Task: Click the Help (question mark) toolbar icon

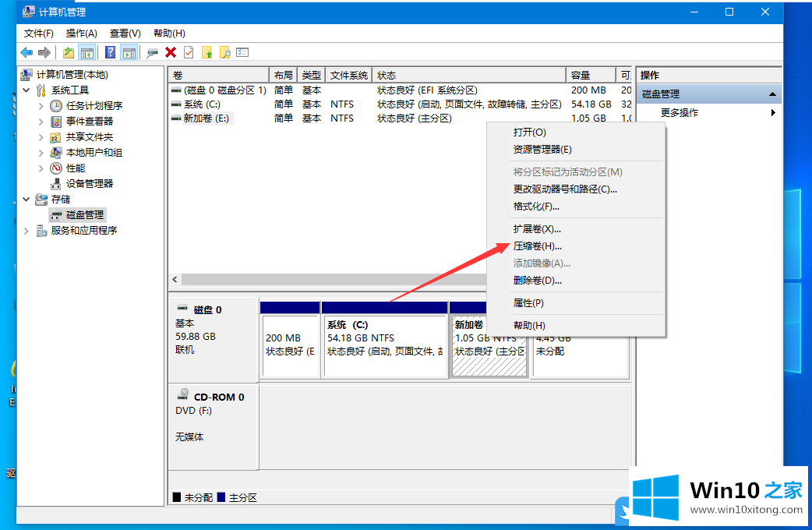Action: click(111, 51)
